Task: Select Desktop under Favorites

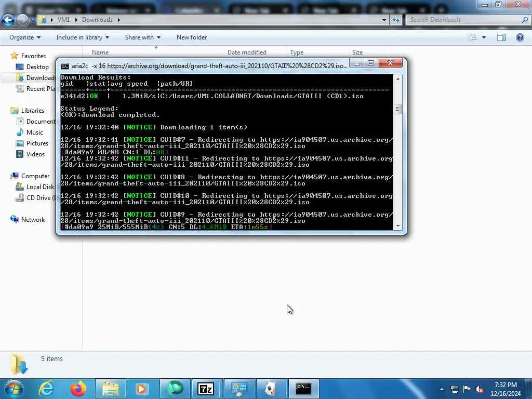Action: coord(32,67)
